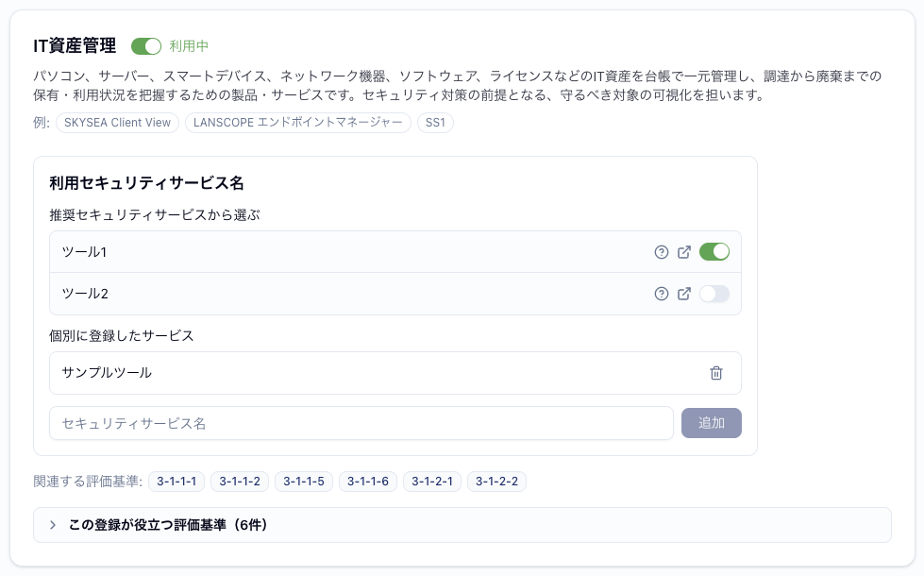Focus the セキュリティサービス名 input field
Image resolution: width=924 pixels, height=576 pixels.
361,423
